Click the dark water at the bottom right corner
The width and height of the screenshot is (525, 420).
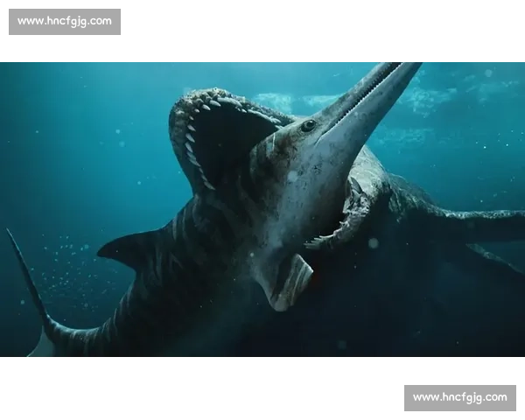pyautogui.click(x=490, y=332)
